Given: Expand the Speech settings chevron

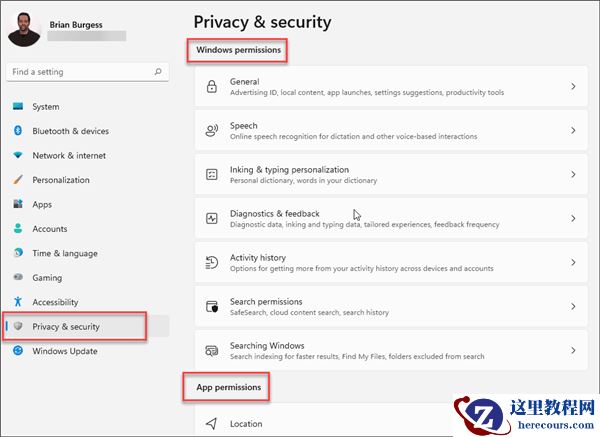Looking at the screenshot, I should (x=573, y=130).
